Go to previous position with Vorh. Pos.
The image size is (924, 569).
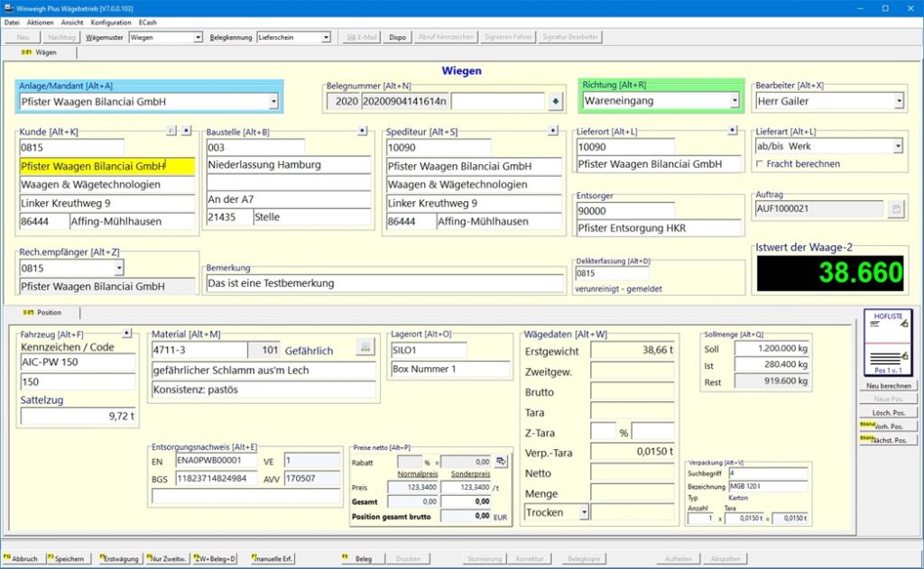(888, 427)
